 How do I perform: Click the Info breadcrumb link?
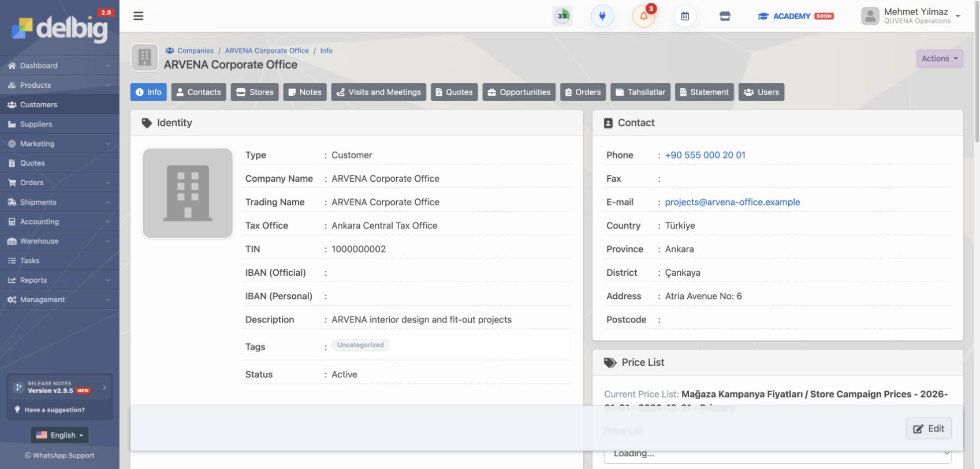[x=326, y=51]
